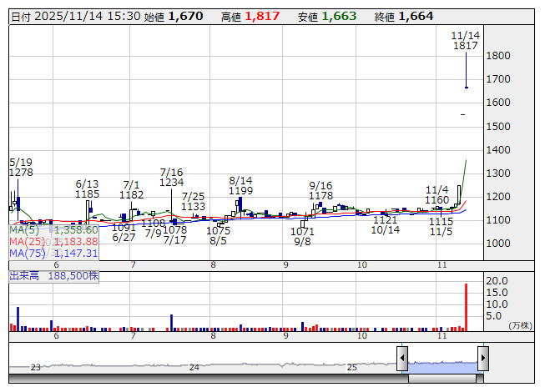Click the left arrow handle of range selector

(x=402, y=359)
